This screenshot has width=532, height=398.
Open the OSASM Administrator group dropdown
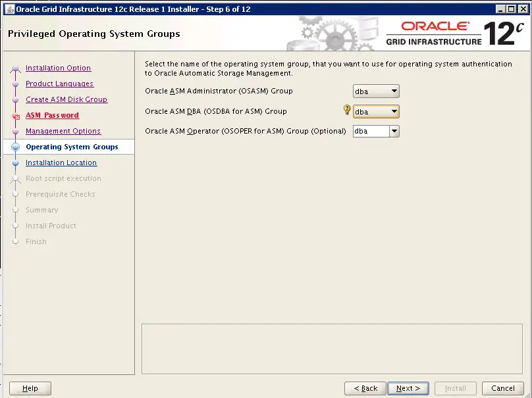[376, 91]
